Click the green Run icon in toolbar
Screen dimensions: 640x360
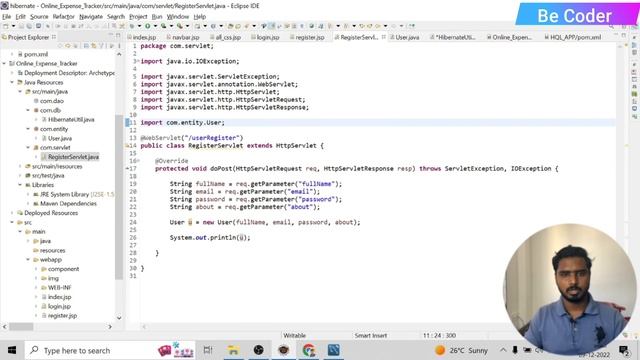pos(147,26)
